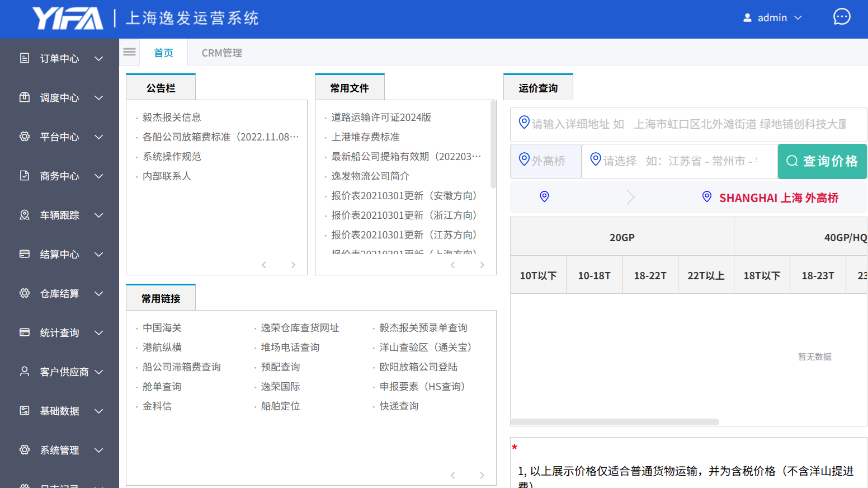Viewport: 868px width, 488px height.
Task: Click the 基础数据 icon
Action: point(25,411)
